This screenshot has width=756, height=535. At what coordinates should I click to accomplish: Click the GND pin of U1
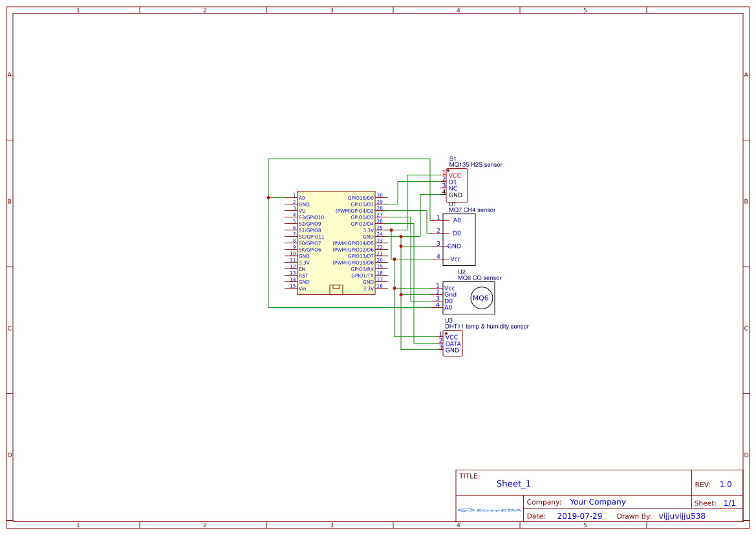[x=454, y=246]
